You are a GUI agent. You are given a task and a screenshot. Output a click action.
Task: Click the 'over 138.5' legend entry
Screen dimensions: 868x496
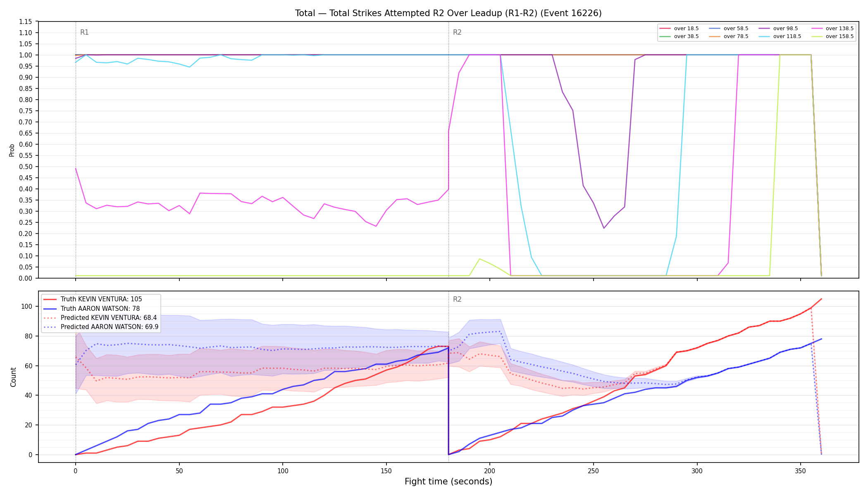(833, 29)
